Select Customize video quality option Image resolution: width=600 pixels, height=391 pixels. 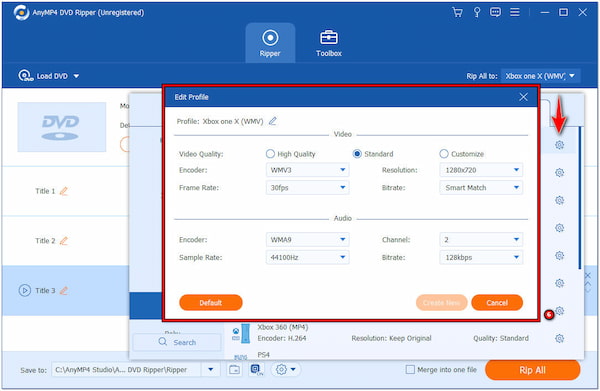[462, 154]
